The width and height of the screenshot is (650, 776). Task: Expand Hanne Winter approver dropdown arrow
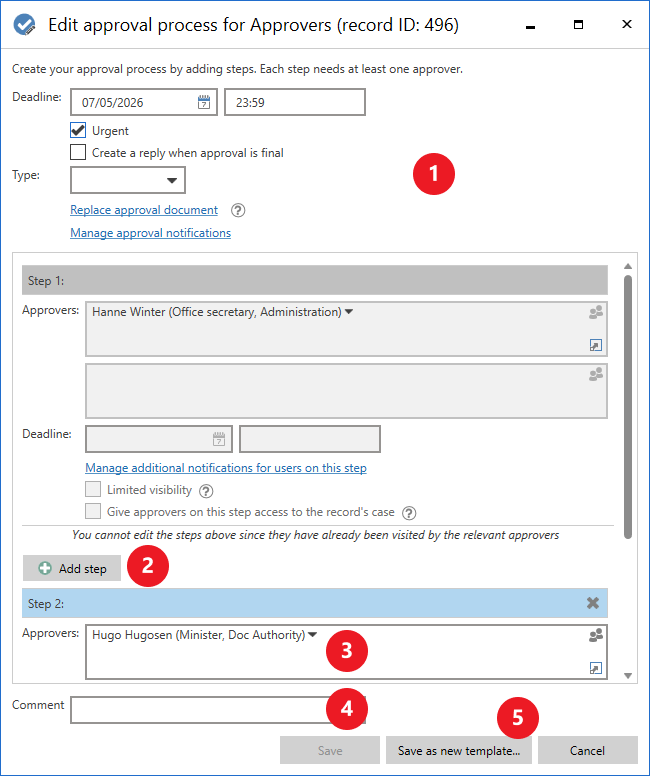pos(349,312)
